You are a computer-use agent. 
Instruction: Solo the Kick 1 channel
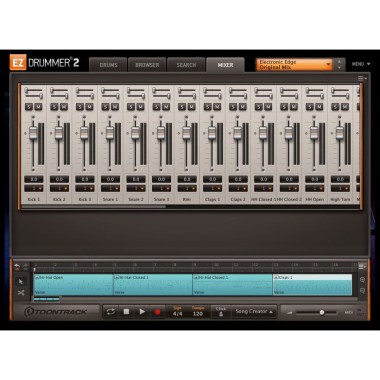[x=28, y=107]
